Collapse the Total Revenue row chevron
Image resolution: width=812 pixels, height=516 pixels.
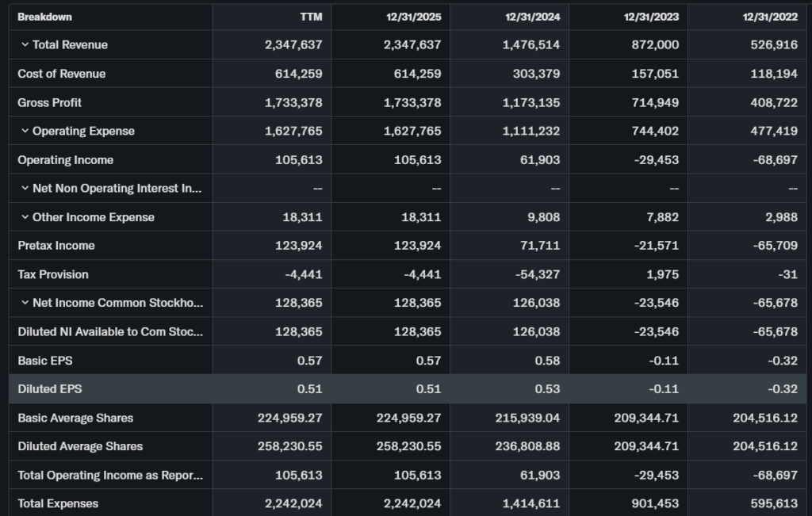coord(25,45)
